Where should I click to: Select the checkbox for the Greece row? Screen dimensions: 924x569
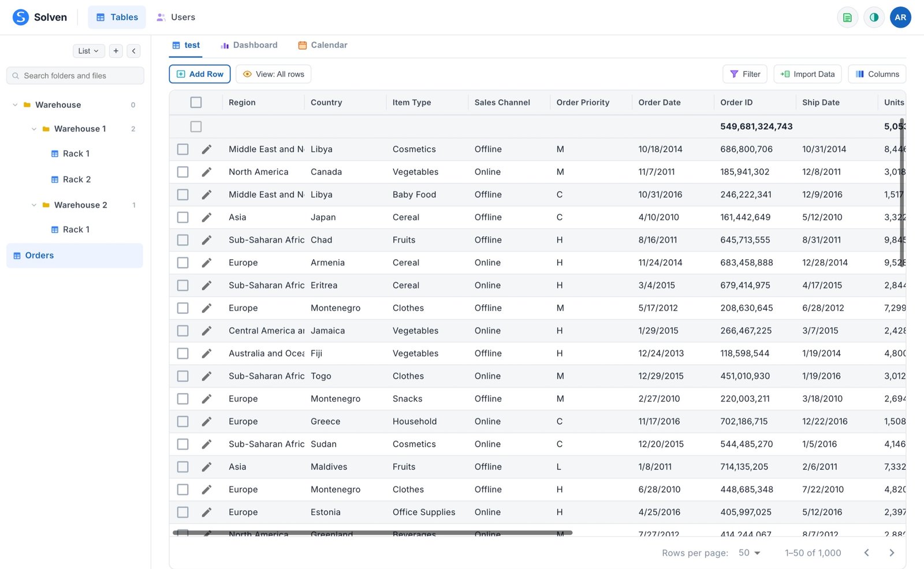(x=182, y=422)
